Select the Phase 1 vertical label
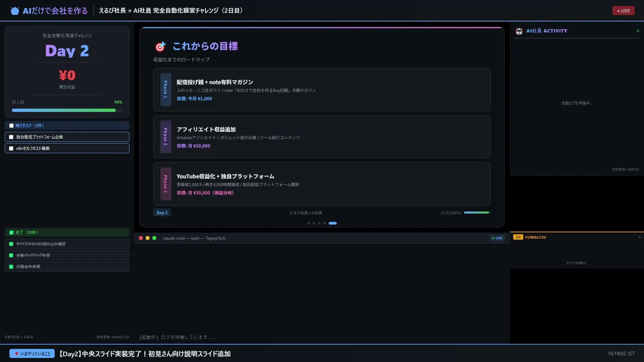The image size is (644, 362). pyautogui.click(x=166, y=89)
